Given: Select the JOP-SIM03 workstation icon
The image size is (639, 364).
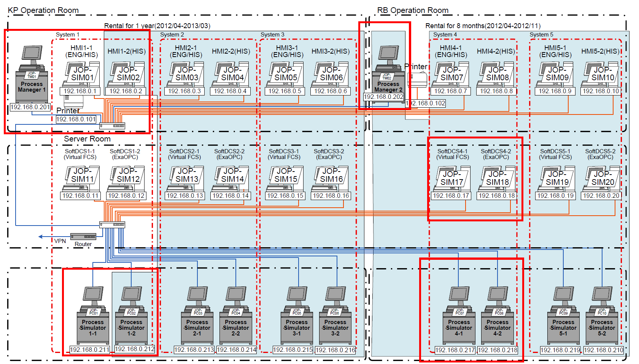Looking at the screenshot, I should pos(185,75).
